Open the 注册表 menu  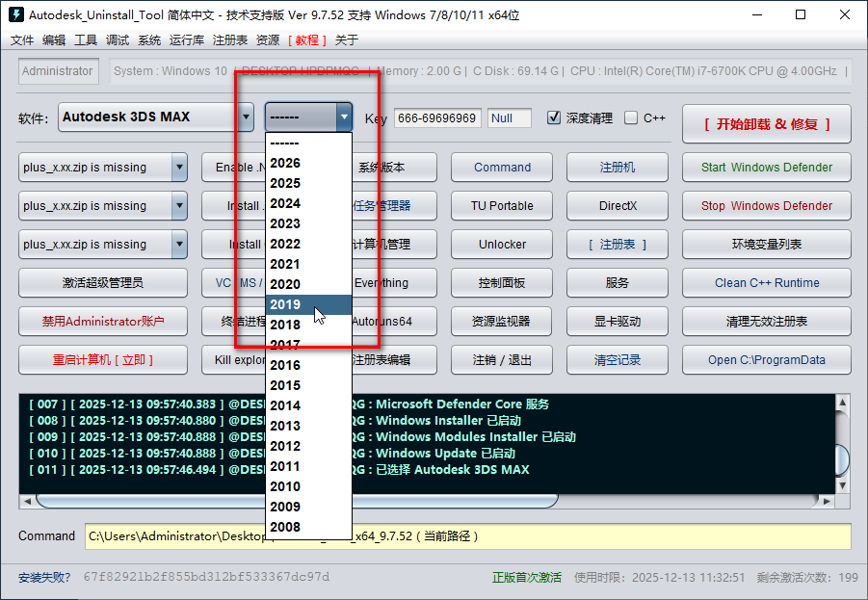[x=229, y=39]
